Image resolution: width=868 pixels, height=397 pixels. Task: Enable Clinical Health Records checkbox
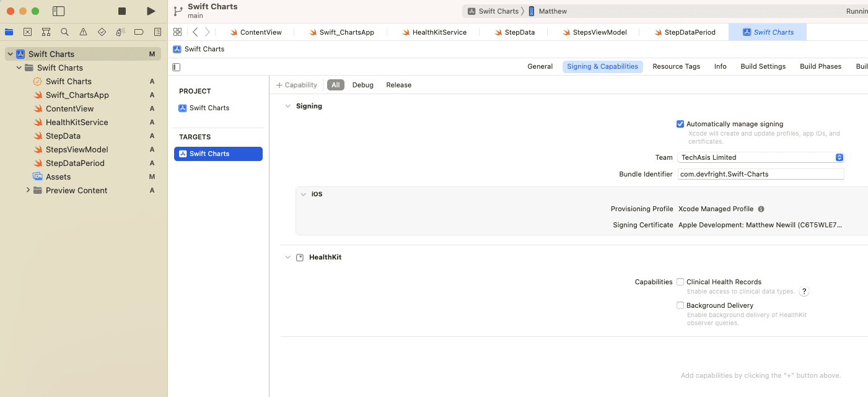[680, 282]
